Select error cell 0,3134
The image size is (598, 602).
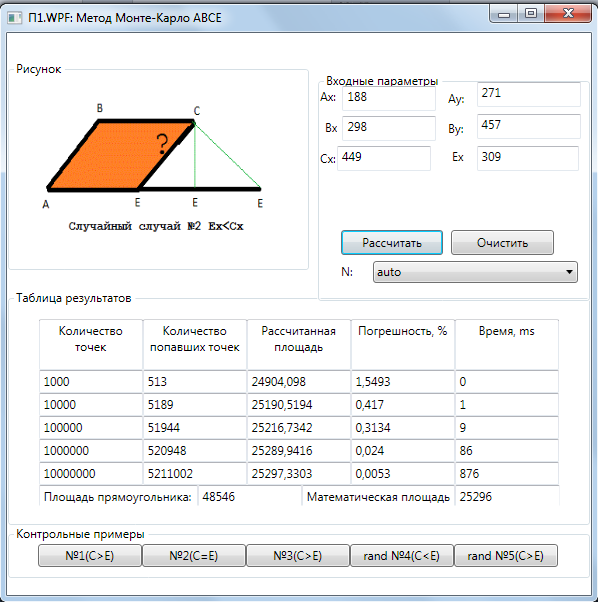[403, 428]
